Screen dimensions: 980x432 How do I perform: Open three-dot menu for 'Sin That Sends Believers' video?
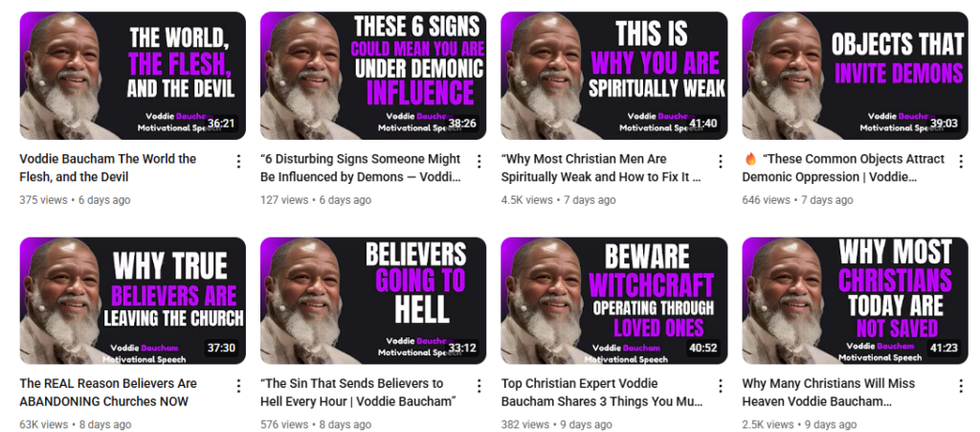[479, 386]
